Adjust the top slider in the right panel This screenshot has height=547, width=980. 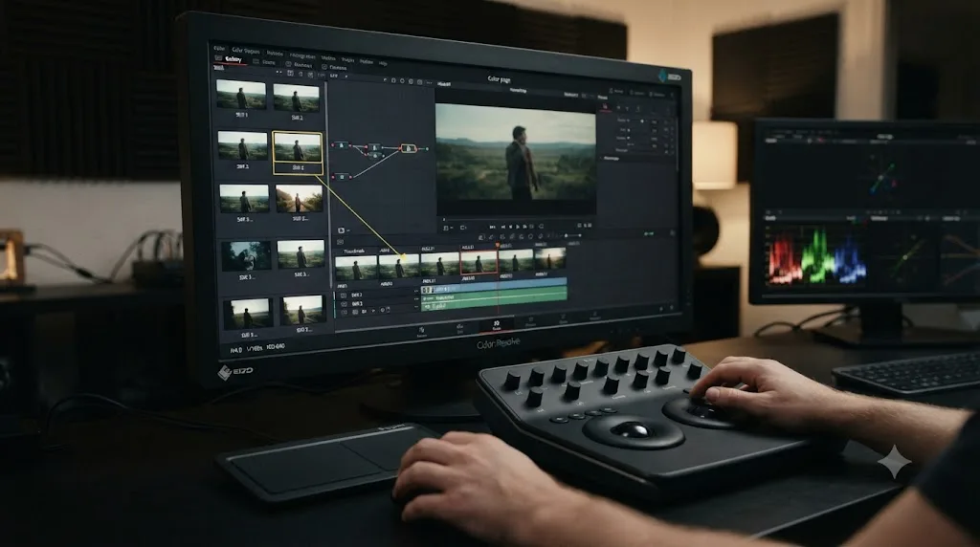click(x=638, y=121)
